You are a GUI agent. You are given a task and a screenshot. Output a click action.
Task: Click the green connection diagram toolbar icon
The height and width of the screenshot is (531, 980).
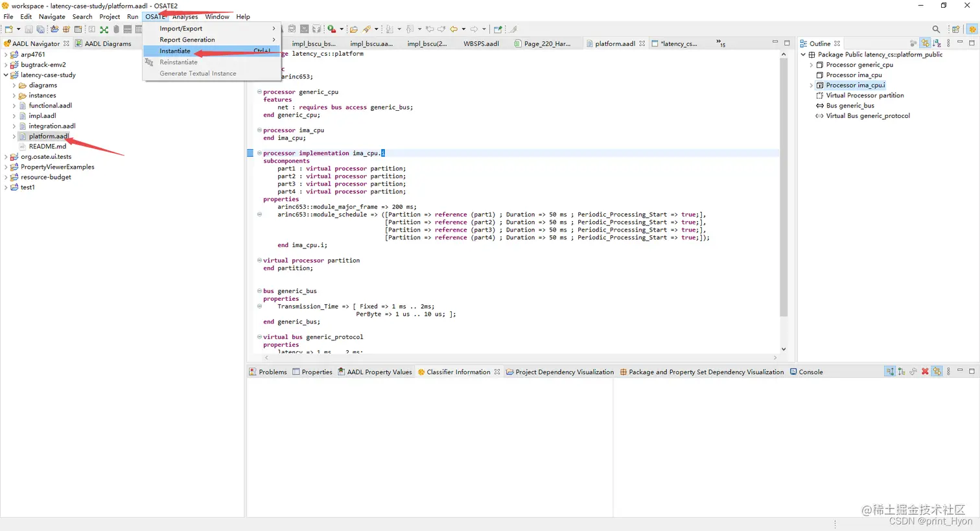point(104,29)
